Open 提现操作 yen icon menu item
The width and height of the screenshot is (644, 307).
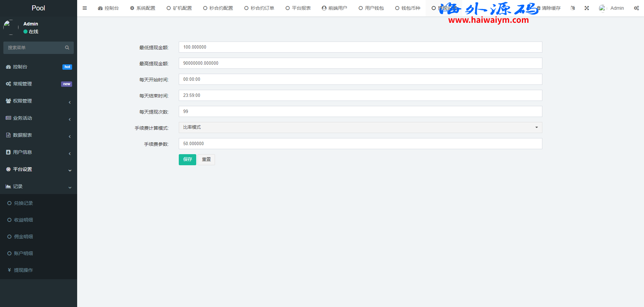click(x=9, y=270)
